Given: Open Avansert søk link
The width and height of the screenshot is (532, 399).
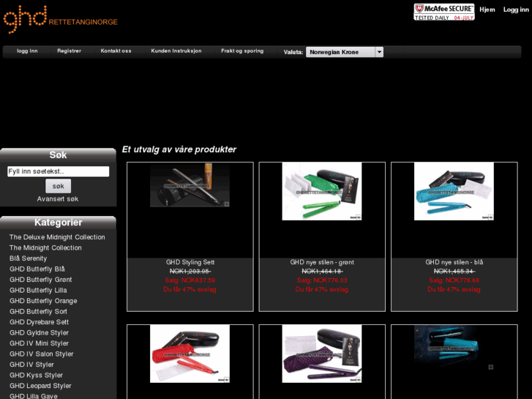Looking at the screenshot, I should (58, 199).
